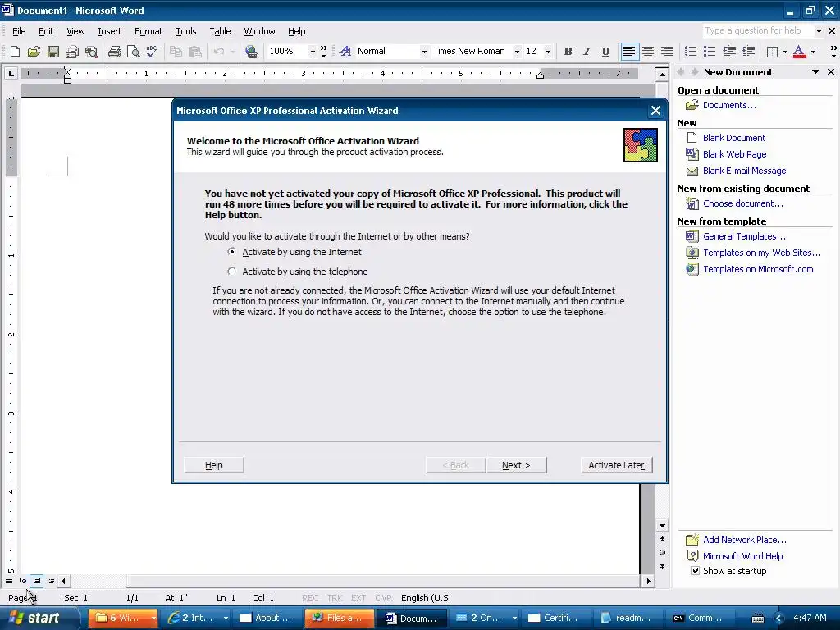
Task: Open Templates on Microsoft.com link
Action: click(758, 269)
